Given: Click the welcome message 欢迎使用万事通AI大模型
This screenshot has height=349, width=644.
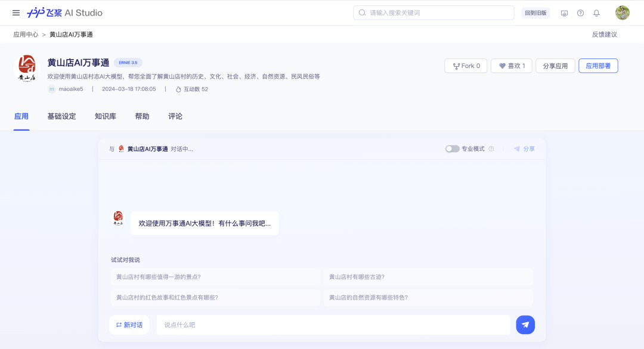Looking at the screenshot, I should click(205, 223).
